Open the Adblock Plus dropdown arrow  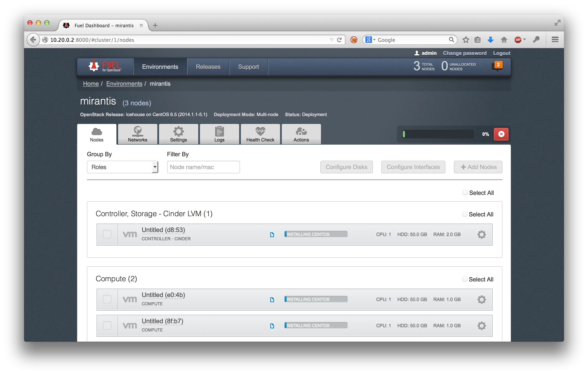point(524,39)
